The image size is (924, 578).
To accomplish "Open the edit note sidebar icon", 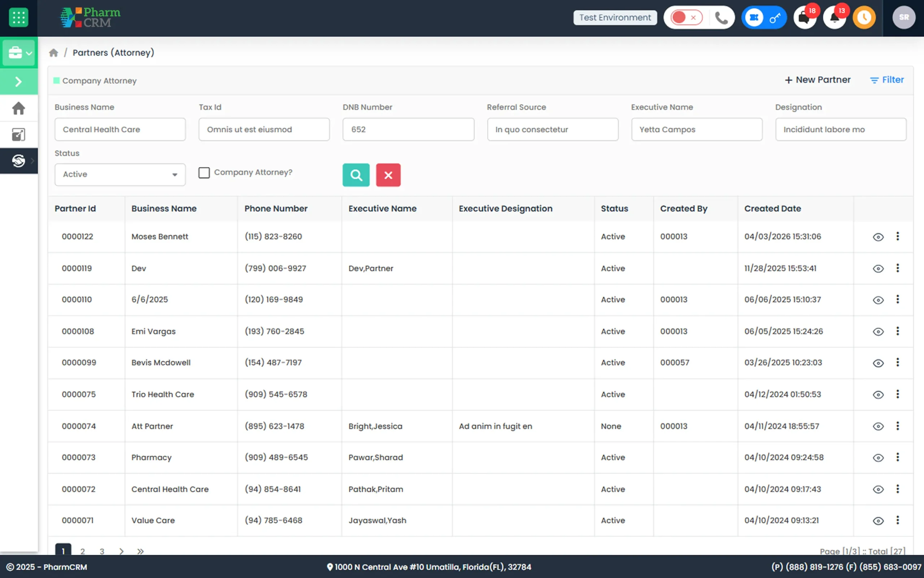I will (19, 134).
